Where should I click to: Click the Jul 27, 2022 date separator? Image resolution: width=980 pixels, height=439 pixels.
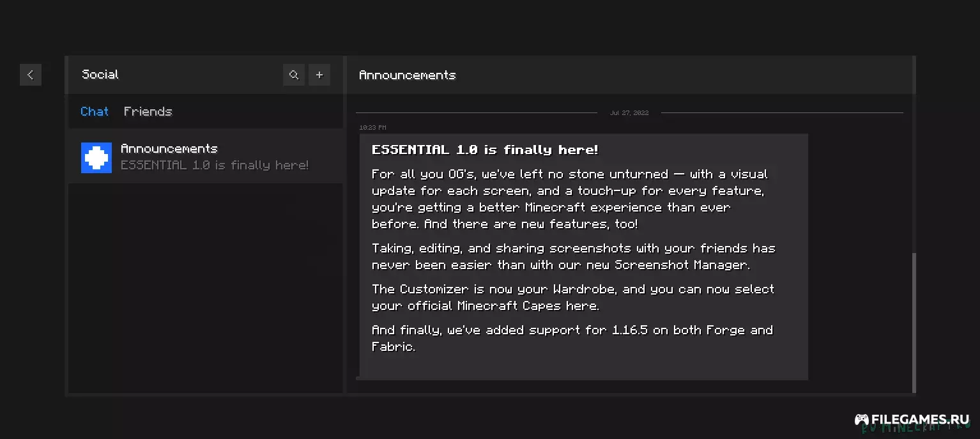[x=629, y=113]
